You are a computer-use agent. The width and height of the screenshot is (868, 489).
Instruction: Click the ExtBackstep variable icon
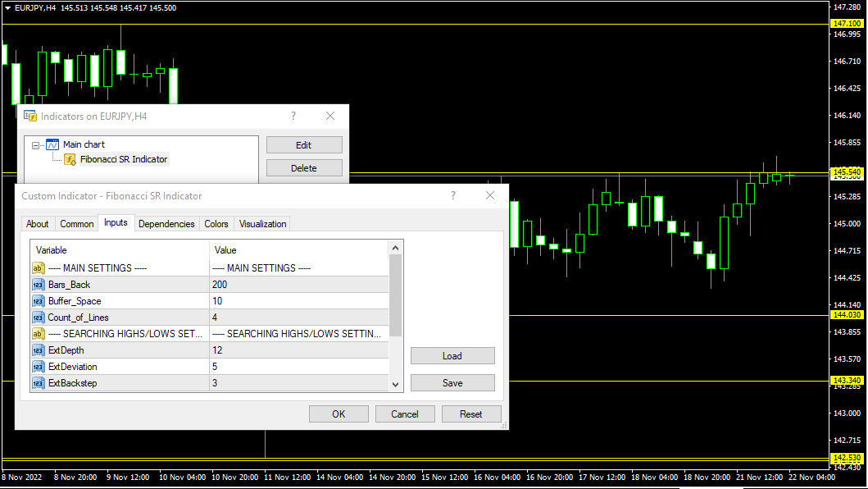(38, 383)
